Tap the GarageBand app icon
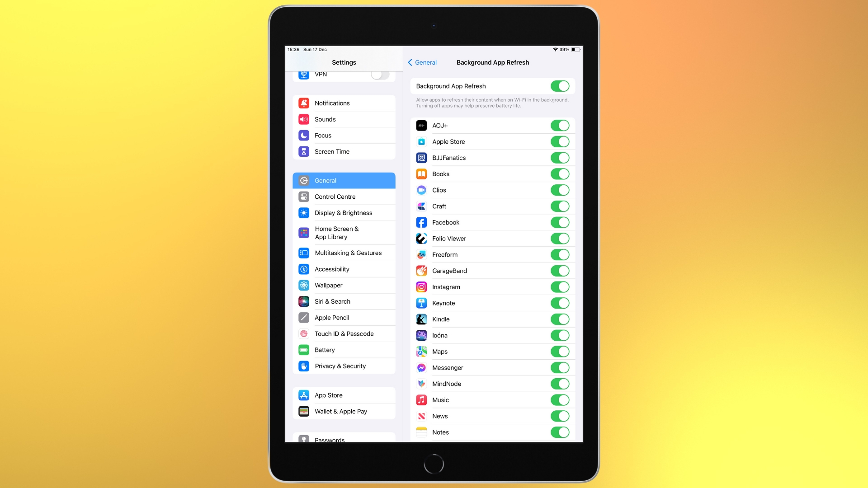Screen dimensions: 868x488 [421, 271]
